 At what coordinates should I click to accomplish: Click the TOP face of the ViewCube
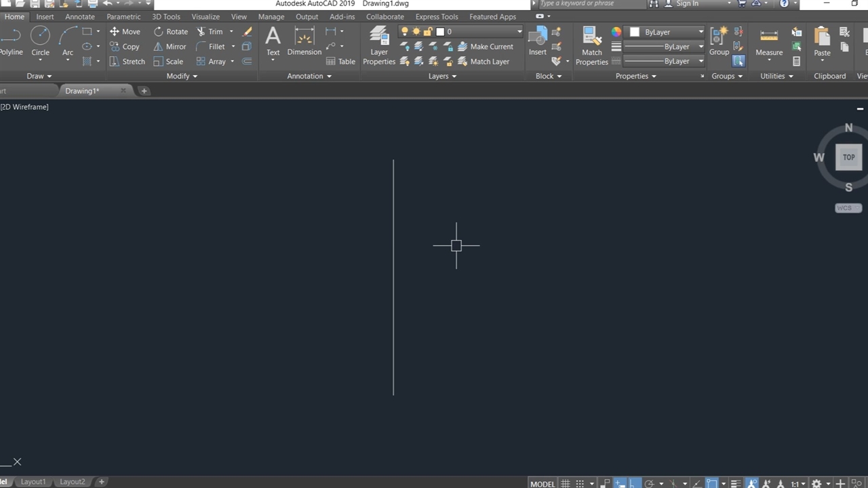[848, 157]
